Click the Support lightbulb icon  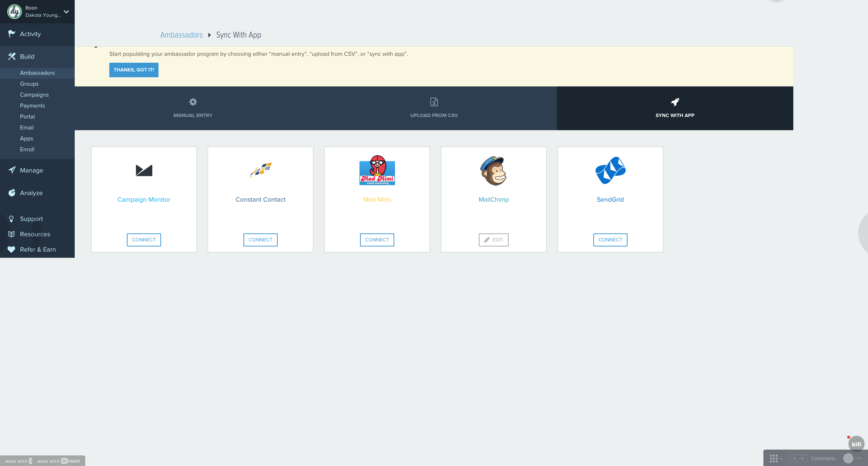pyautogui.click(x=11, y=219)
